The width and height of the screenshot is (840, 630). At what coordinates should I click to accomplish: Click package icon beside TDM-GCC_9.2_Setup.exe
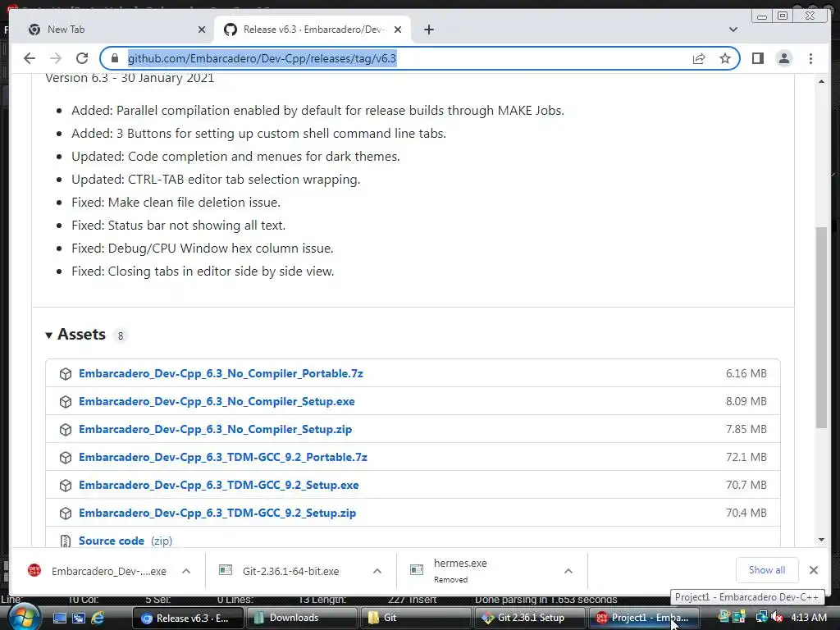66,486
